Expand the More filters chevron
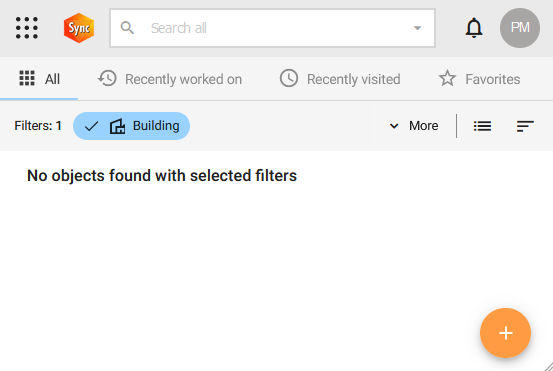 pos(394,126)
